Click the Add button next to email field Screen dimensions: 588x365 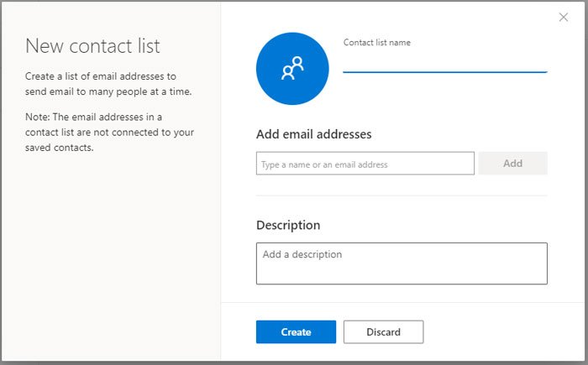point(512,164)
